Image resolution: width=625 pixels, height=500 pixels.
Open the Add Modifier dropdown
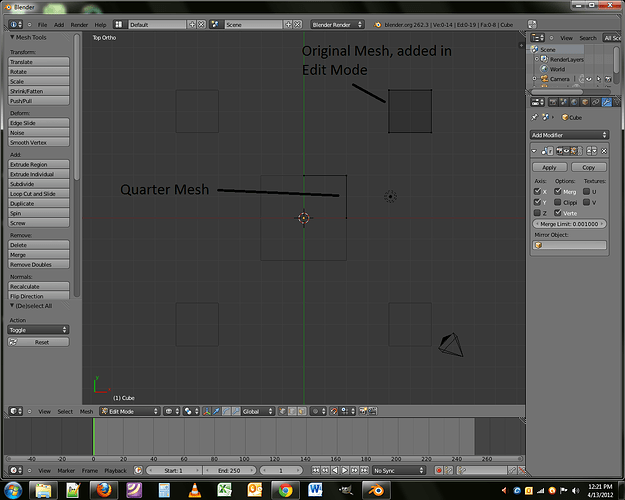pos(569,135)
